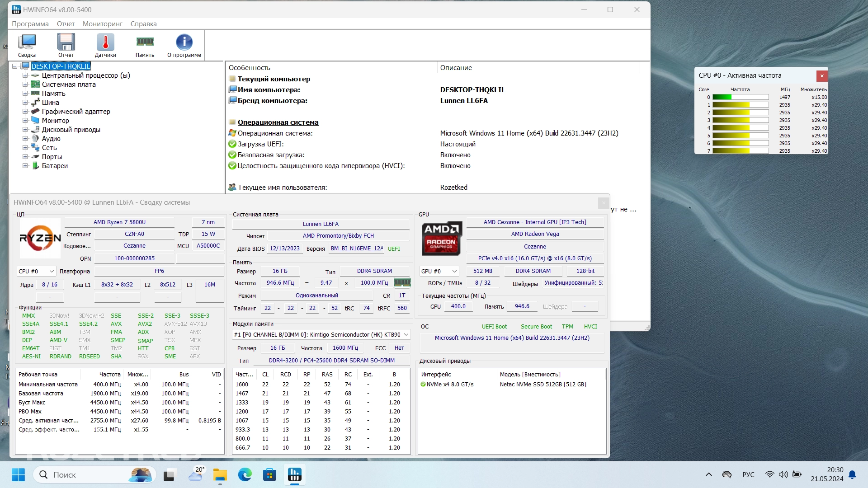Click the memory chip icon beside 100.0 МГц
The height and width of the screenshot is (488, 868).
(402, 282)
